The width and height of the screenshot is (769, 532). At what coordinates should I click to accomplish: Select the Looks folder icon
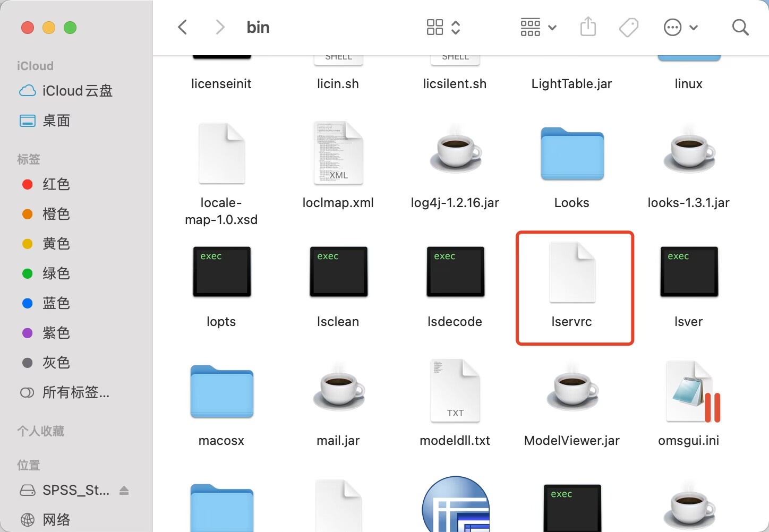[x=572, y=154]
